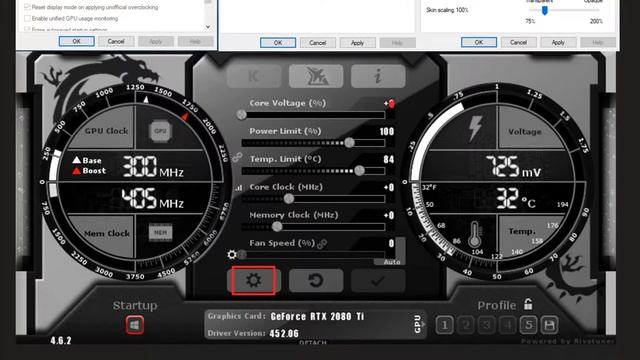The width and height of the screenshot is (640, 360).
Task: Click OK in the middle settings dialog
Action: click(x=278, y=42)
